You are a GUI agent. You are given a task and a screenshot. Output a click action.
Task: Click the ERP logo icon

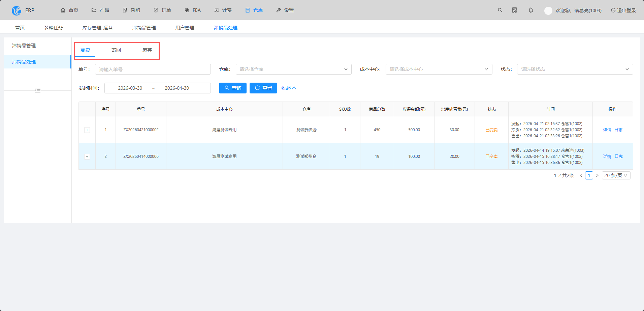coord(17,10)
